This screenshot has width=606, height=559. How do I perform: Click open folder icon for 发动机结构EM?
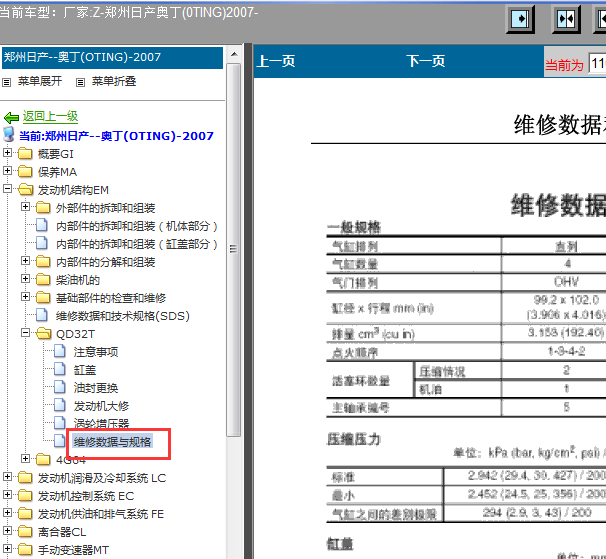point(26,189)
